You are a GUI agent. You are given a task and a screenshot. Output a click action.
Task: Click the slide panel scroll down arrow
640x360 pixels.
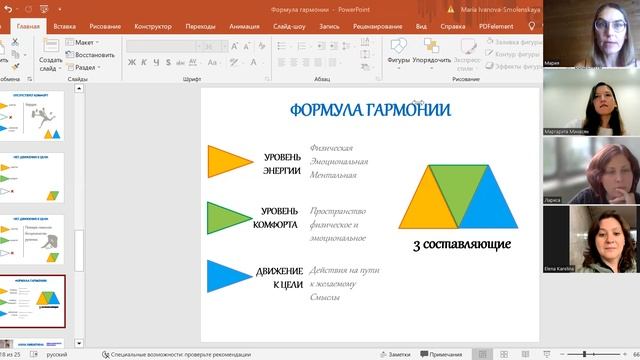(x=79, y=343)
